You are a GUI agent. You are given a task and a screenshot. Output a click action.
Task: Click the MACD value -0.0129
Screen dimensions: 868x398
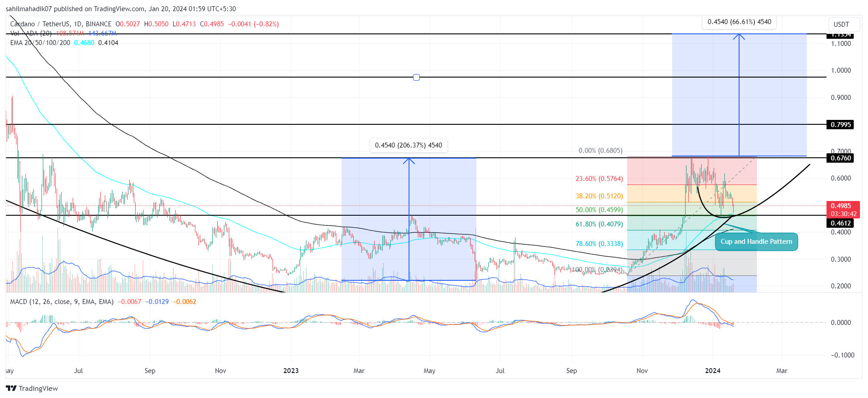[157, 302]
